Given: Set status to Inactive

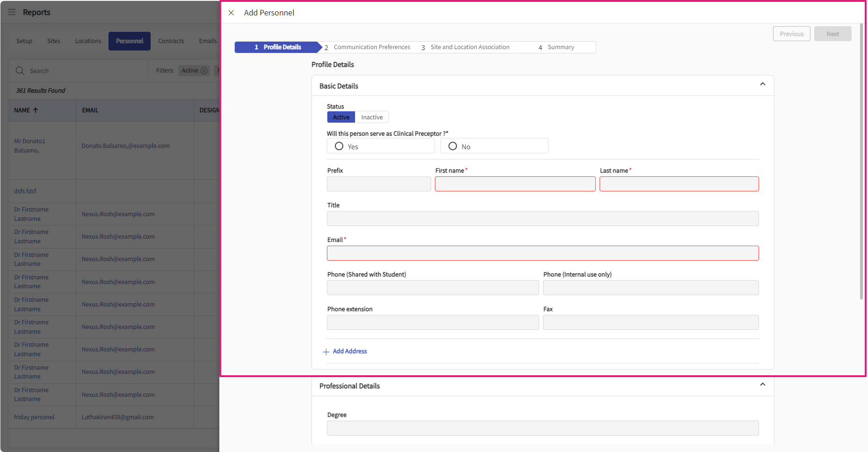Looking at the screenshot, I should point(372,117).
